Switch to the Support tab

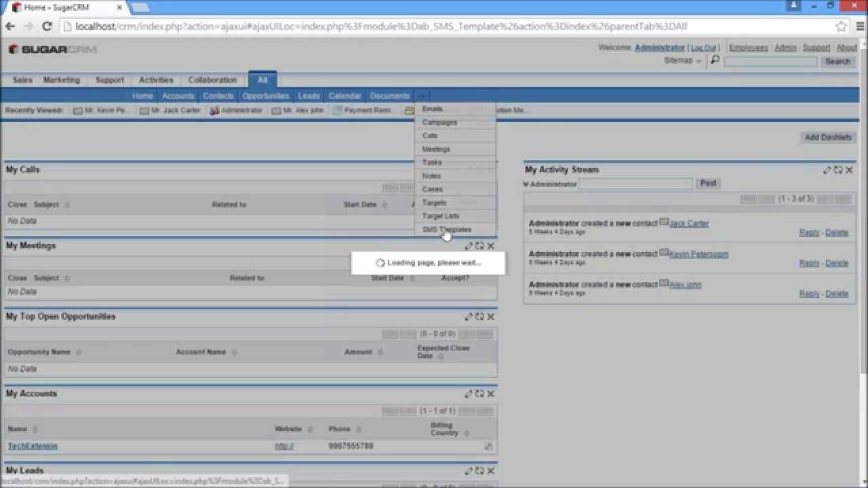coord(110,80)
